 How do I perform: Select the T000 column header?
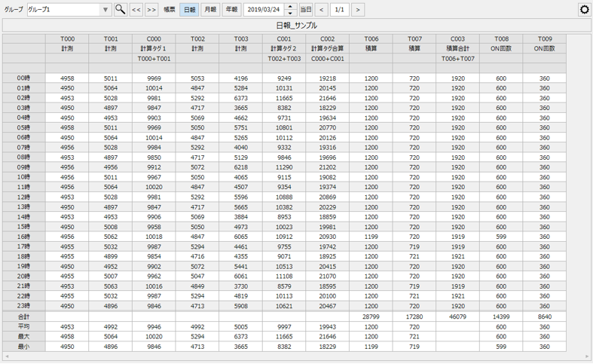(x=67, y=38)
